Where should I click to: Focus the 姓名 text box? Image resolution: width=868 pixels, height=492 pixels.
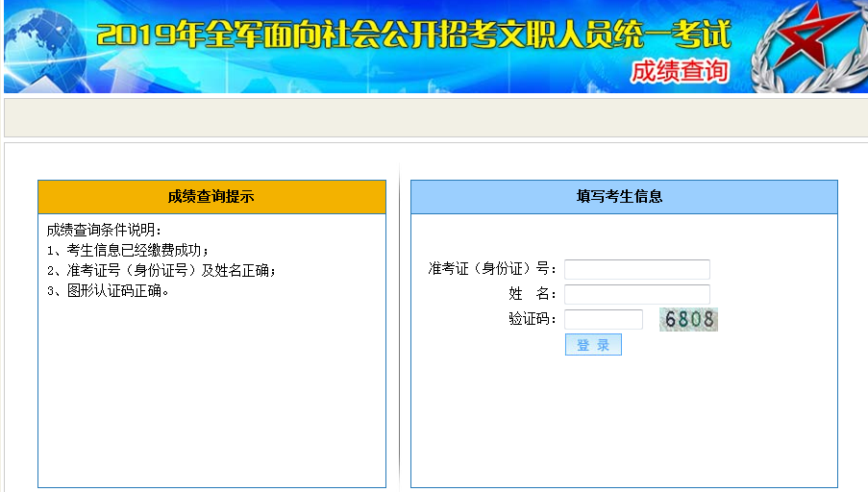636,294
